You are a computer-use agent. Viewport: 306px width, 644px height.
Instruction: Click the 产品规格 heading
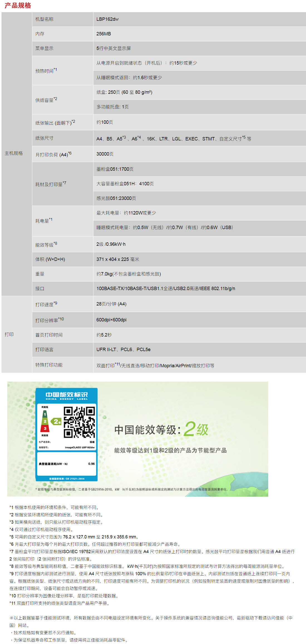18,6
